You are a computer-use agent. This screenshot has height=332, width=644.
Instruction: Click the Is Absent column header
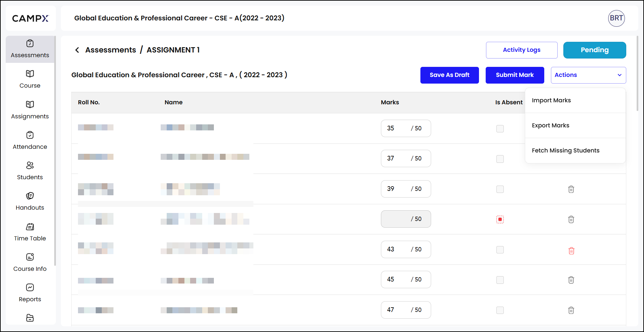tap(509, 102)
